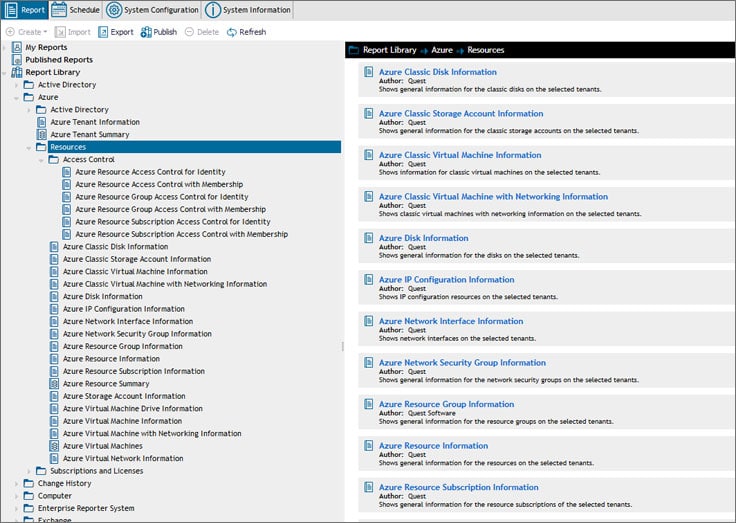
Task: Click right-pane icon for Azure Classic Disk Information
Action: click(369, 72)
